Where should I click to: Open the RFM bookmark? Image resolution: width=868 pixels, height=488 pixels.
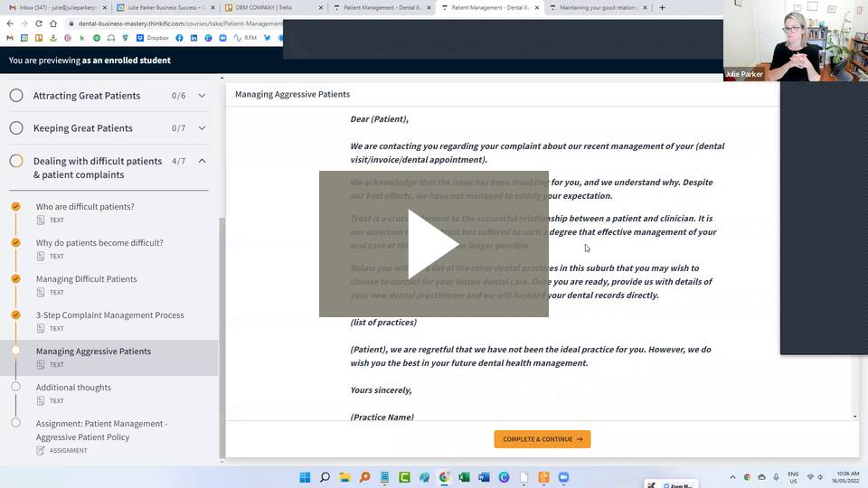245,38
